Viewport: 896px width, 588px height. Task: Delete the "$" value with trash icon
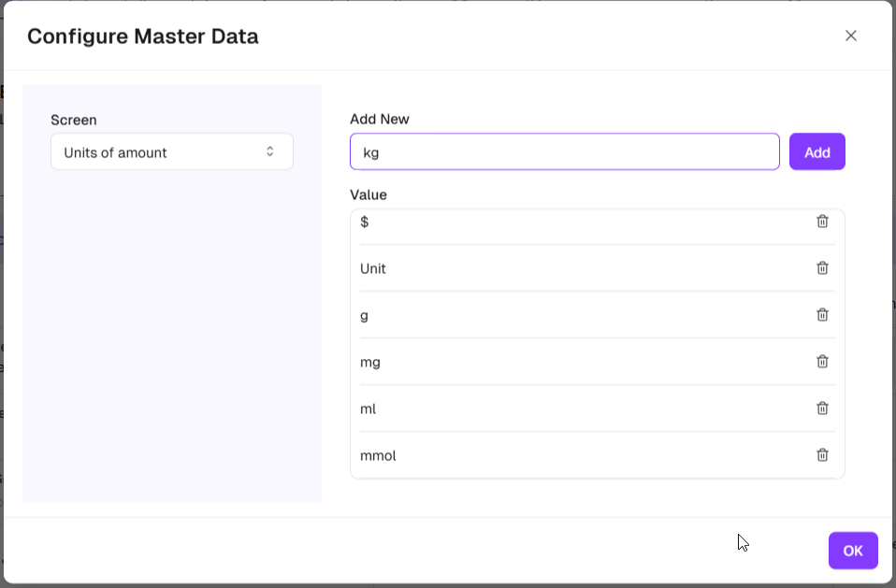[822, 222]
